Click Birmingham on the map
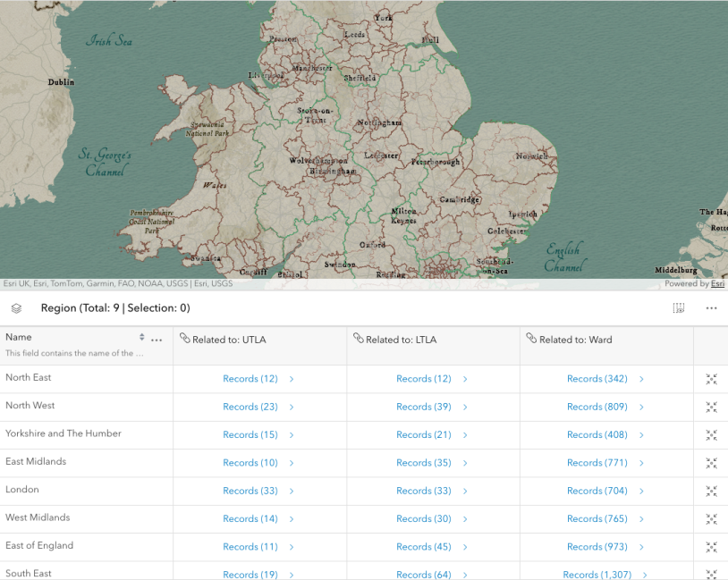728x580 pixels. click(x=334, y=171)
